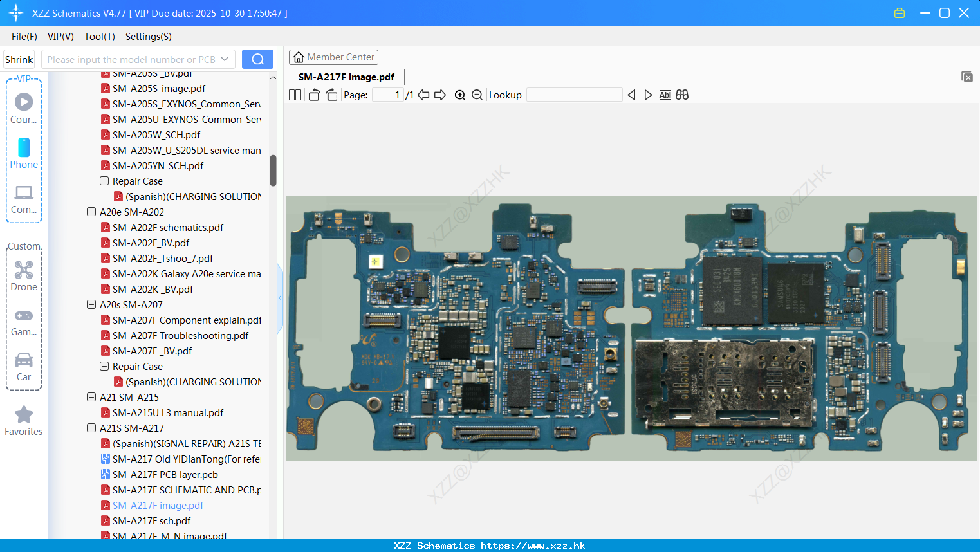
Task: Click the binoculars search icon
Action: 682,95
